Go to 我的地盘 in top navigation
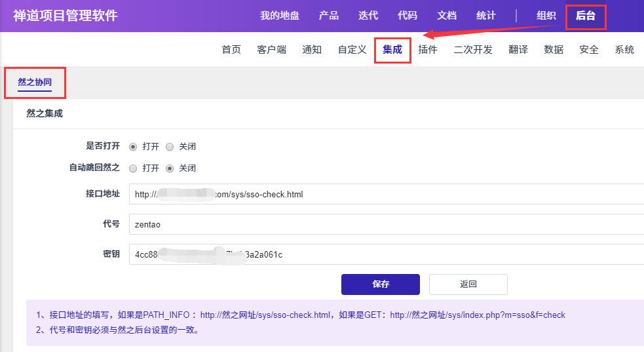This screenshot has width=644, height=352. click(280, 16)
